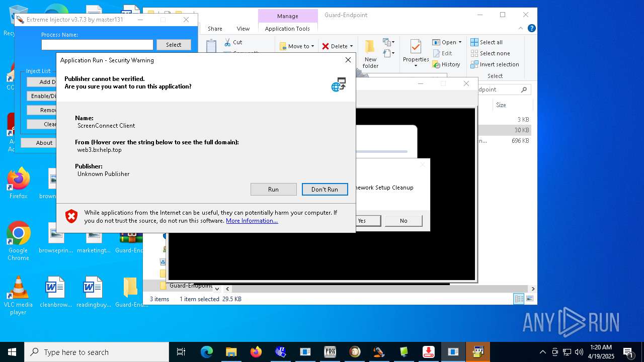This screenshot has width=644, height=362.
Task: Show hidden tray icons chevron
Action: (542, 352)
